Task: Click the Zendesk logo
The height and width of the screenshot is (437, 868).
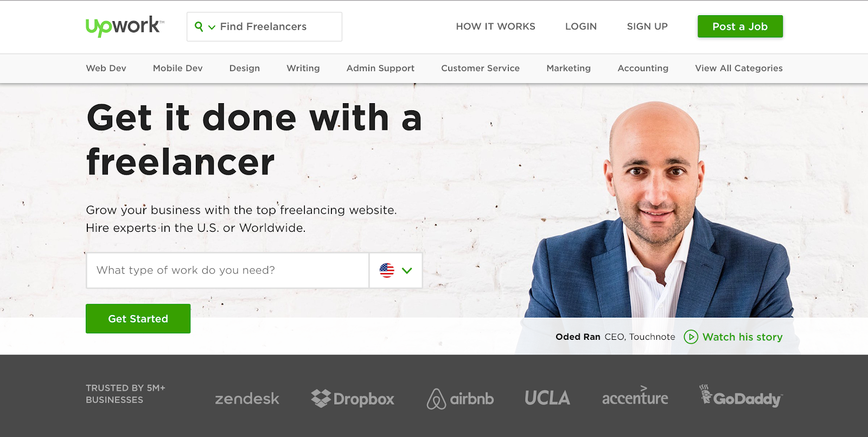Action: 247,399
